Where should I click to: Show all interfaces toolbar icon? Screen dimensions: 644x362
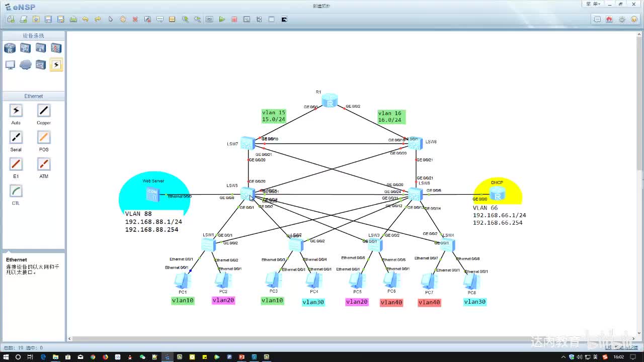(259, 19)
